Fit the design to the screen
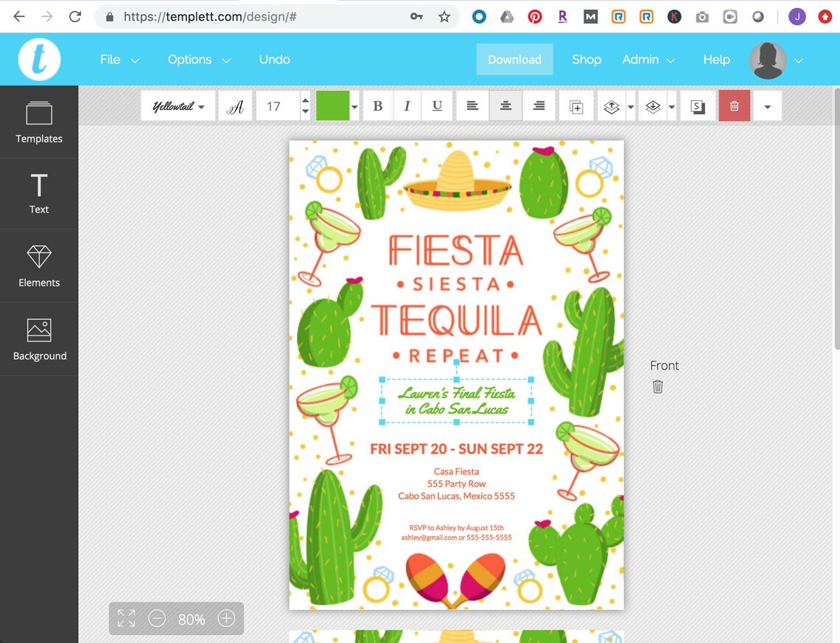Image resolution: width=840 pixels, height=643 pixels. tap(125, 619)
